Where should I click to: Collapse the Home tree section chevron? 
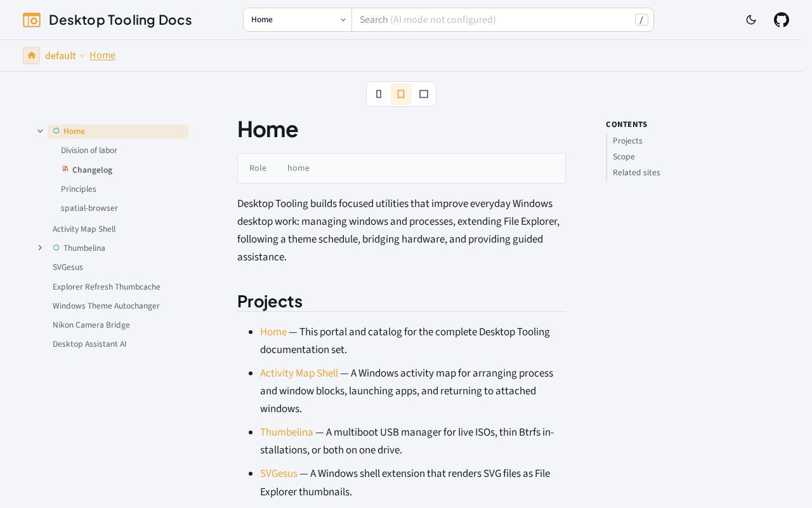click(x=40, y=131)
